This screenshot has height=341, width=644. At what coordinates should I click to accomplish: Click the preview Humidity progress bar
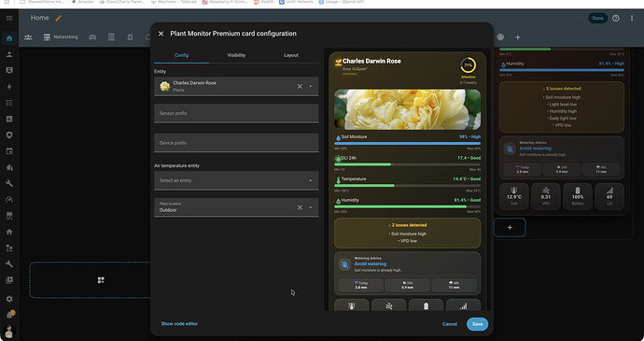(408, 206)
